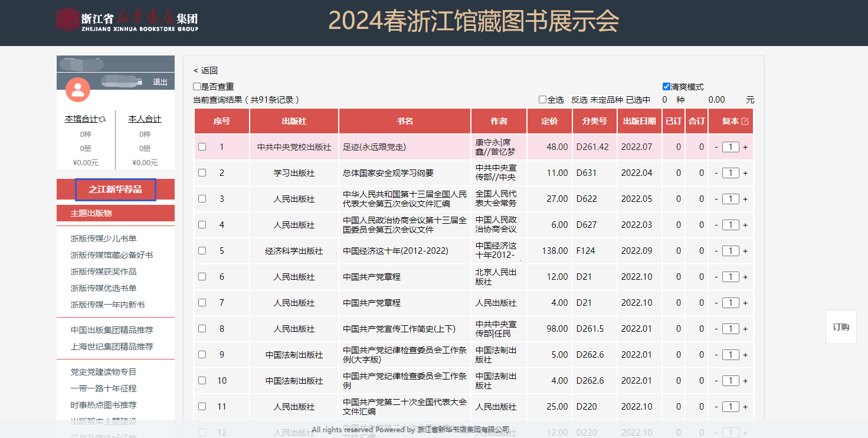The height and width of the screenshot is (438, 868).
Task: Click the lock icon next to username
Action: (140, 81)
